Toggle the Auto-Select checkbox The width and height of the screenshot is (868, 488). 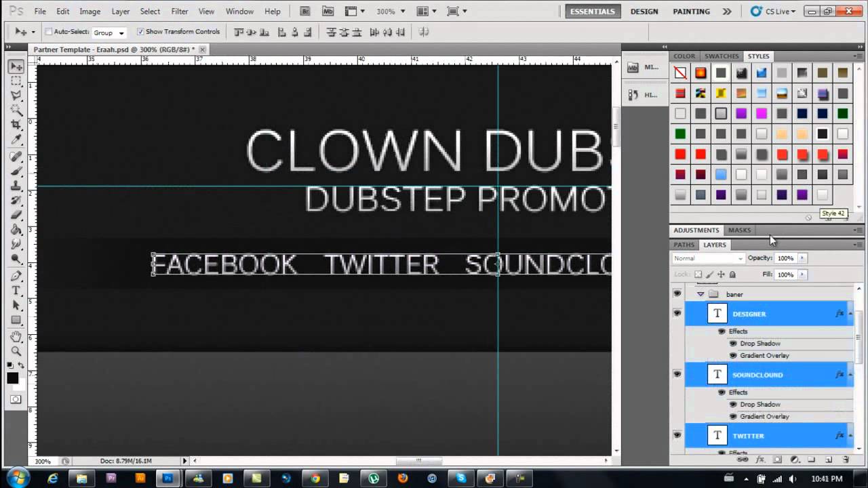point(49,32)
